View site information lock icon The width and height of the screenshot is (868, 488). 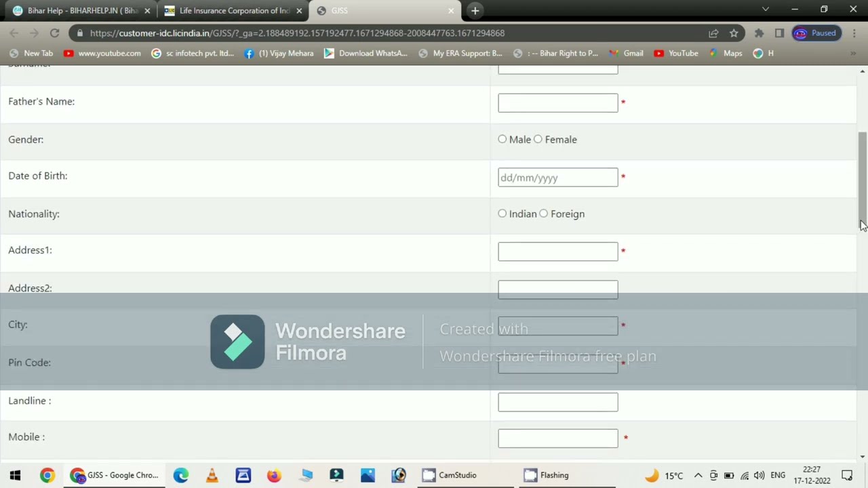point(80,33)
